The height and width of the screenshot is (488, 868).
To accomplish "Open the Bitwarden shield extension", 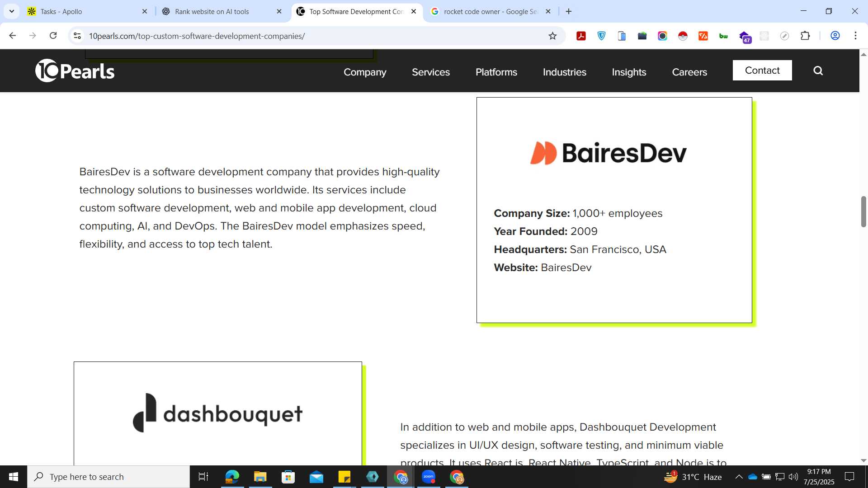I will 601,36.
